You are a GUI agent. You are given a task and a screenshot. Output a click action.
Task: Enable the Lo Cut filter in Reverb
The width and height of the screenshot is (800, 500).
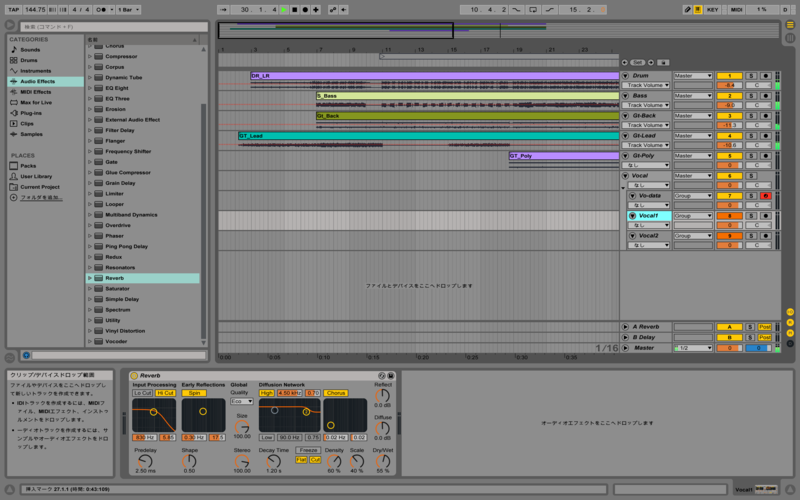142,393
